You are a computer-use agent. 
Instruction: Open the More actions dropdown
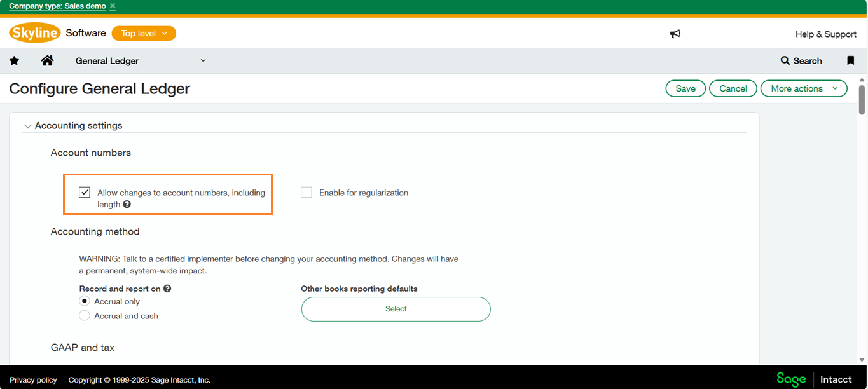804,88
